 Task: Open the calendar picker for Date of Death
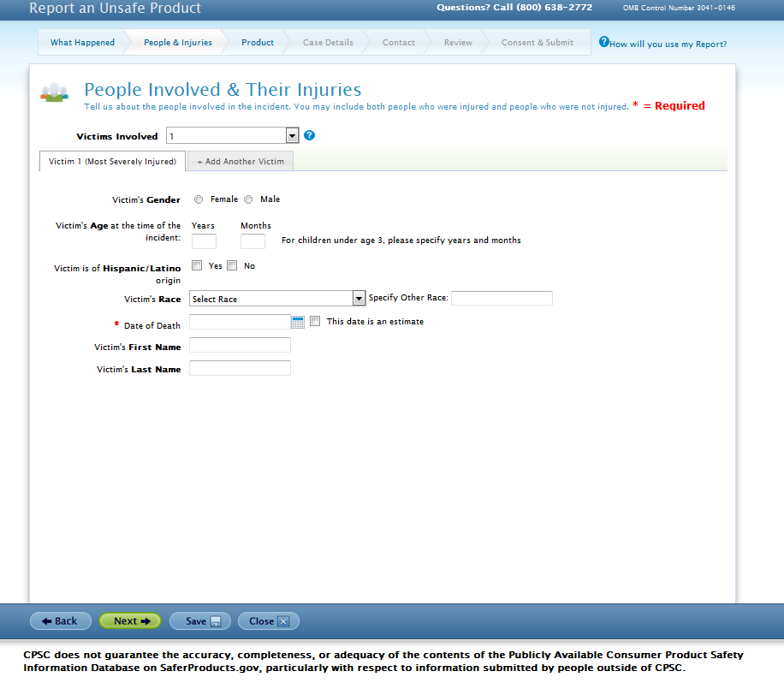(x=298, y=322)
